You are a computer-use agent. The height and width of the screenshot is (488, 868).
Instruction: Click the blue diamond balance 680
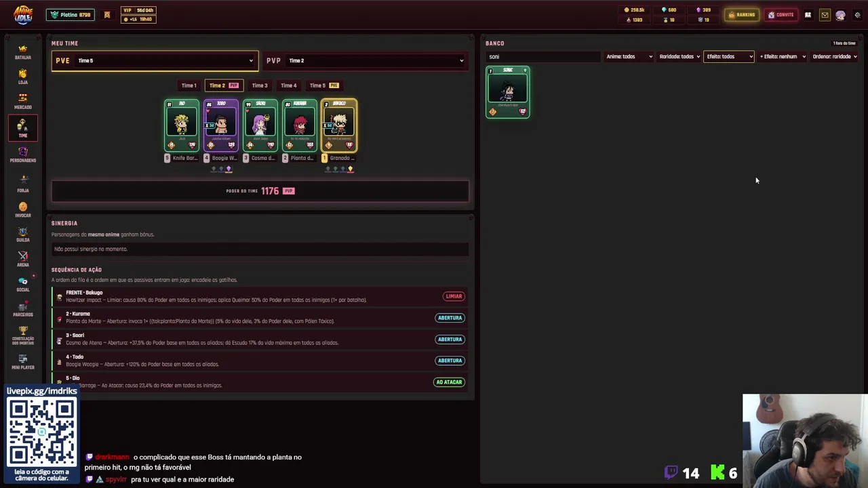pos(669,10)
